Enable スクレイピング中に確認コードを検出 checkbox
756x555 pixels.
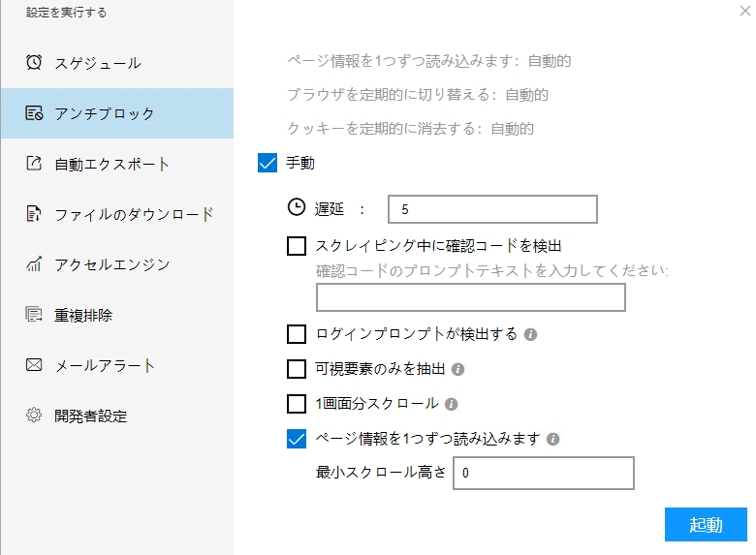point(297,246)
